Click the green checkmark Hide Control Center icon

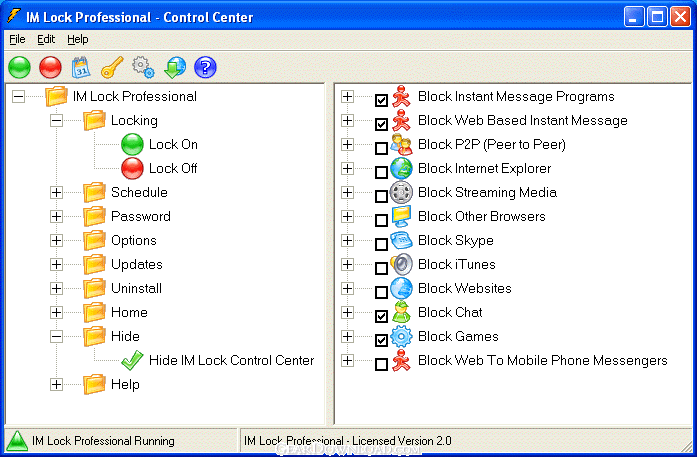[x=132, y=361]
